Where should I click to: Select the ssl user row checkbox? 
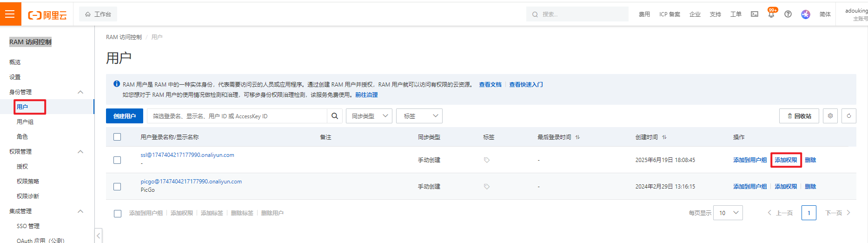[x=117, y=160]
